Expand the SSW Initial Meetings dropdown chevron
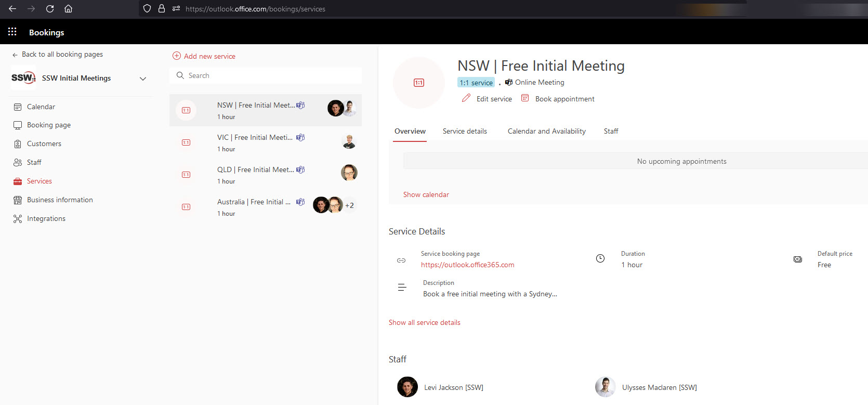This screenshot has height=405, width=868. coord(143,79)
